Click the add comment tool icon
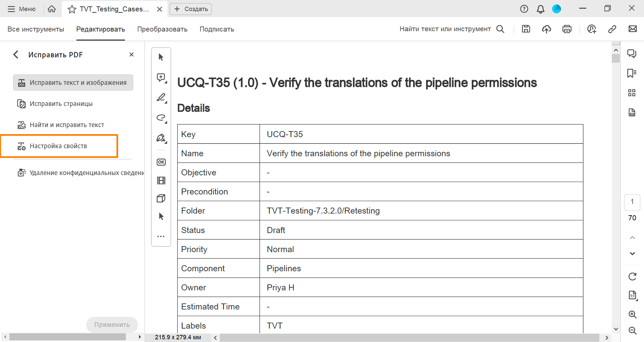Image resolution: width=644 pixels, height=342 pixels. click(x=161, y=78)
